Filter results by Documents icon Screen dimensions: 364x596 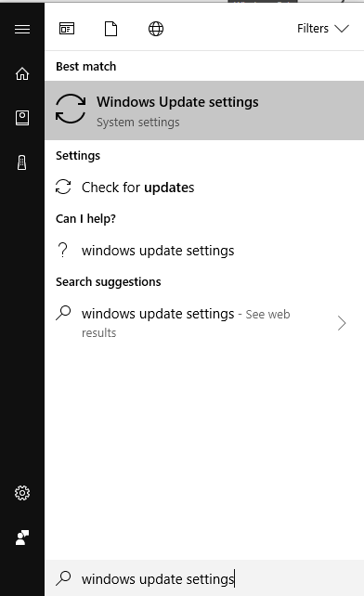pos(111,29)
